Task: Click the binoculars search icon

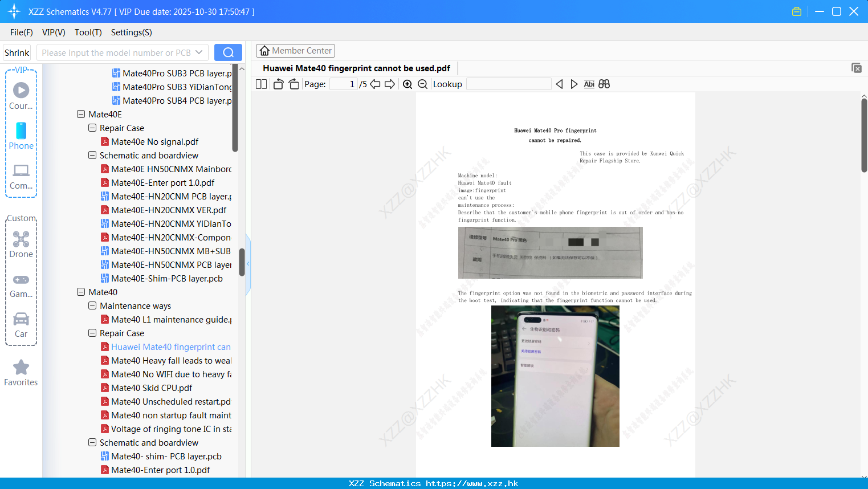Action: coord(604,84)
